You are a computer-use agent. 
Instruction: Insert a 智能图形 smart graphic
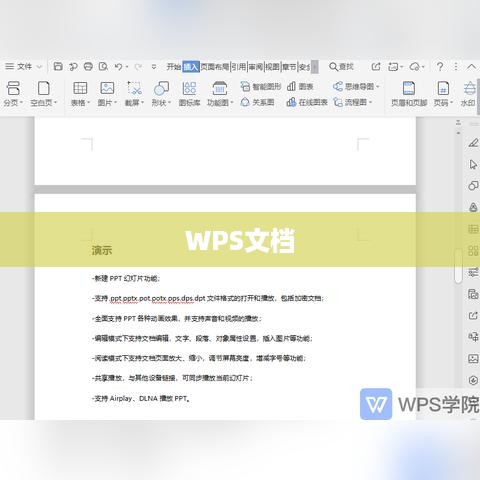tap(261, 87)
